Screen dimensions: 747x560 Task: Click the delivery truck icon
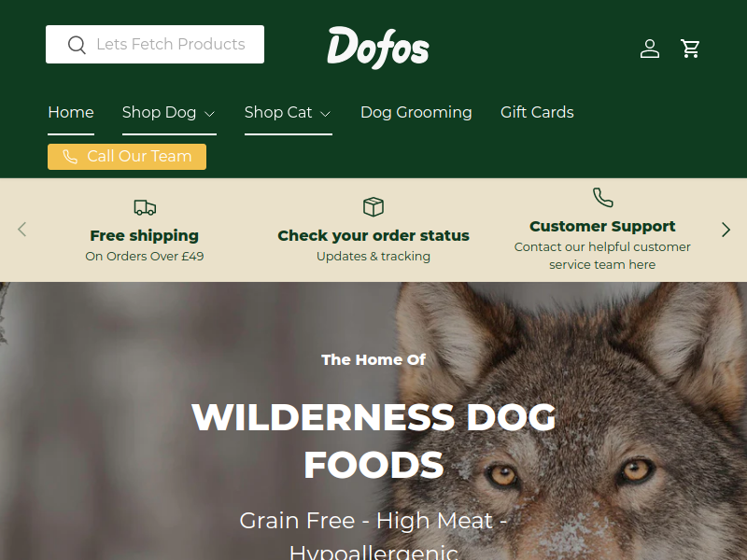click(x=145, y=207)
